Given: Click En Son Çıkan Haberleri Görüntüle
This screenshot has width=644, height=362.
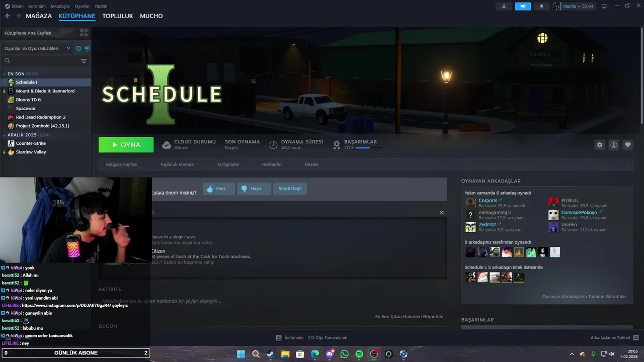Looking at the screenshot, I should 409,317.
